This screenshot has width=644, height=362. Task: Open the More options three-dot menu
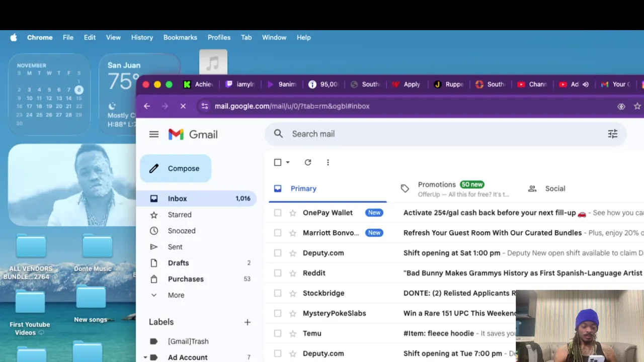328,162
